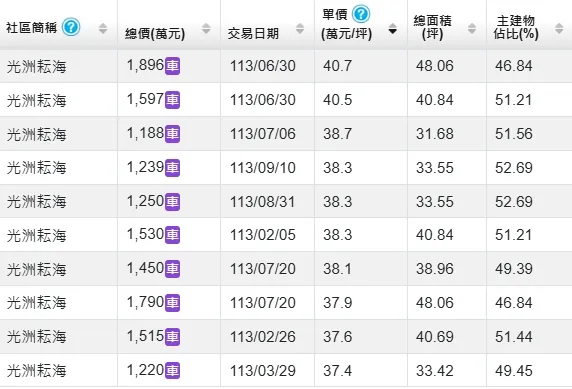Click date 113/09/10
The height and width of the screenshot is (389, 572).
(x=263, y=168)
